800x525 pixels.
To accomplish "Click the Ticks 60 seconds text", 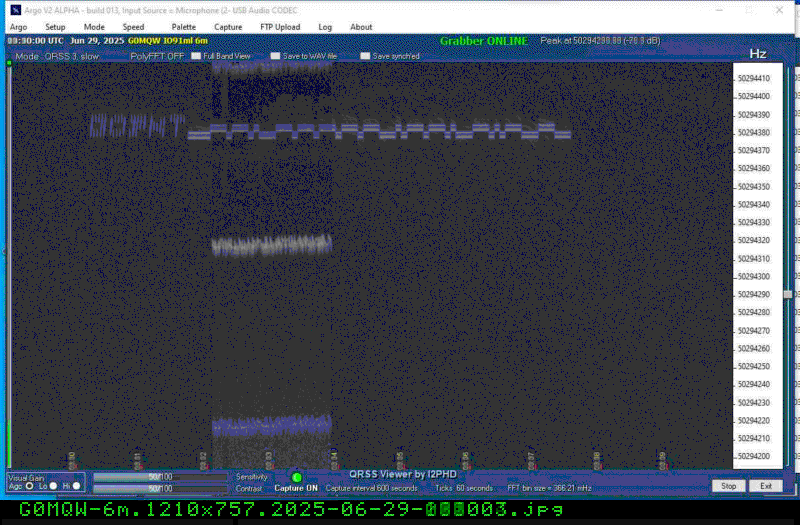I will 464,488.
